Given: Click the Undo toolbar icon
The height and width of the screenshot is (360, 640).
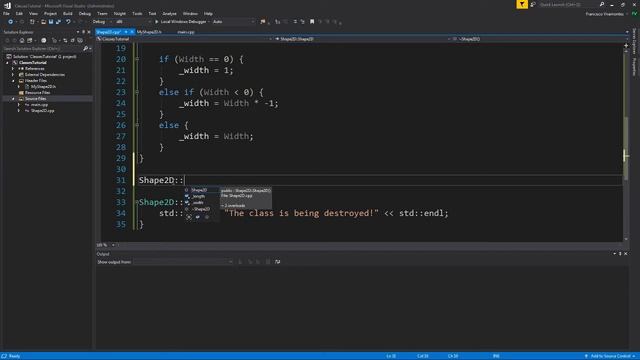Looking at the screenshot, I should coord(68,22).
